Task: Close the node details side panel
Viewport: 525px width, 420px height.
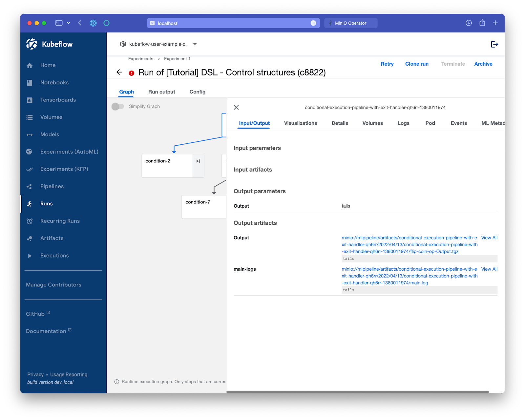Action: pyautogui.click(x=236, y=107)
